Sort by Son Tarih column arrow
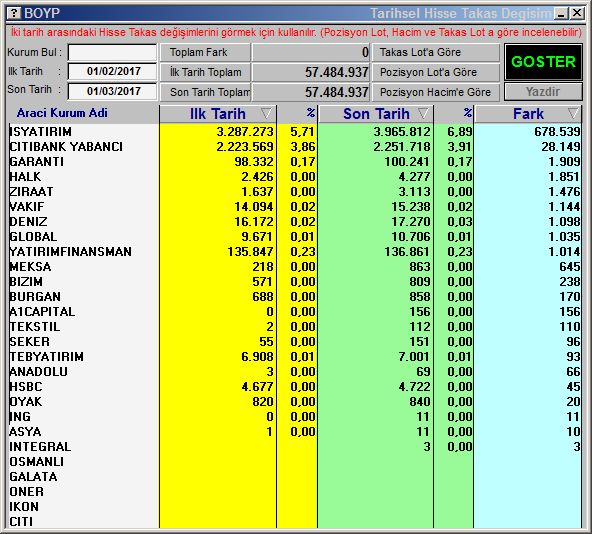The width and height of the screenshot is (592, 534). click(x=424, y=113)
